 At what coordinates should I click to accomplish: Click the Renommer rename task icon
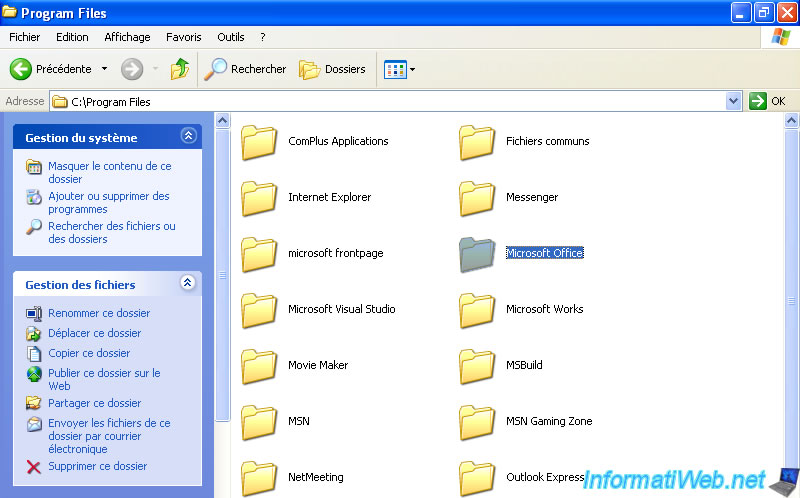tap(34, 313)
